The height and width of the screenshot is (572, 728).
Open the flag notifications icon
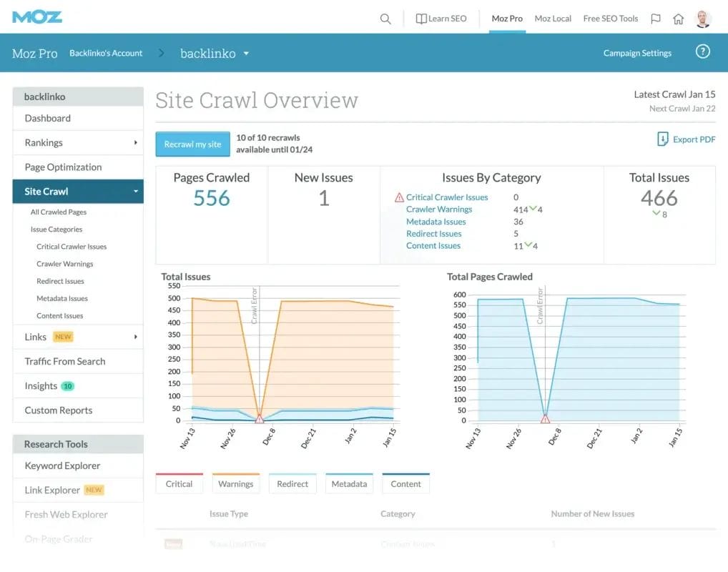point(655,19)
